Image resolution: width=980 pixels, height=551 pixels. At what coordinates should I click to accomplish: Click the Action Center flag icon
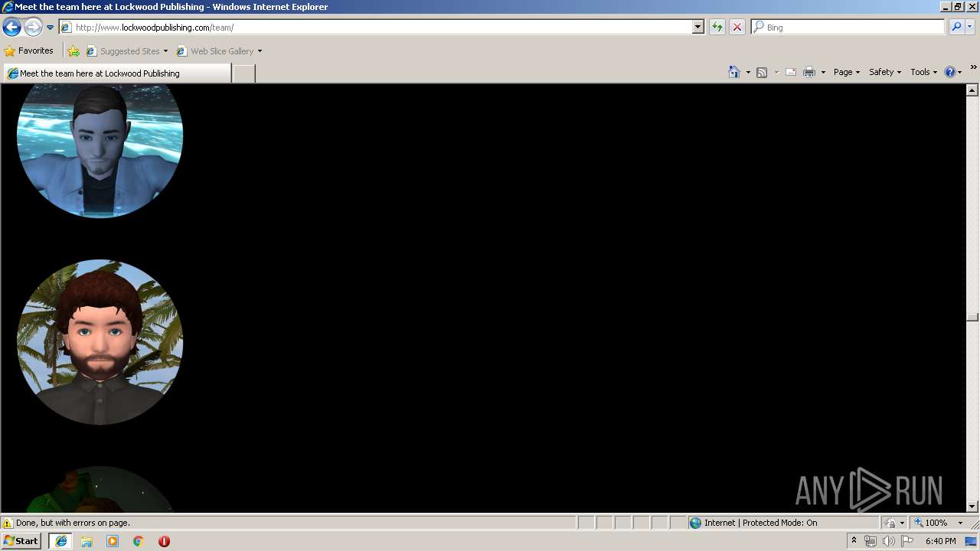(x=907, y=541)
